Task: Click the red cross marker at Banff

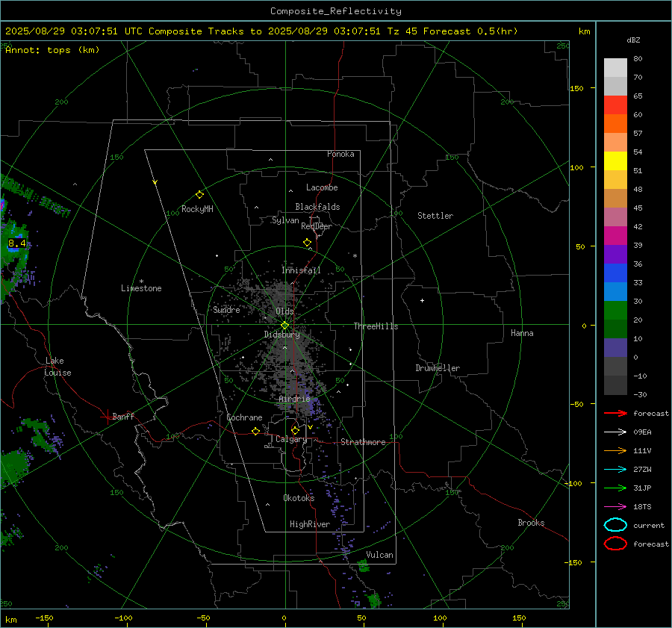Action: 106,417
